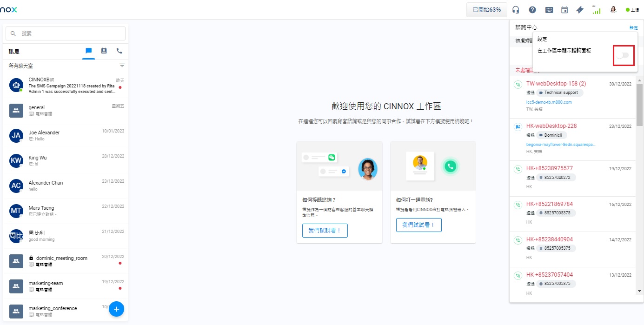Click the blue plus new chat button
The image size is (644, 325).
pyautogui.click(x=116, y=309)
